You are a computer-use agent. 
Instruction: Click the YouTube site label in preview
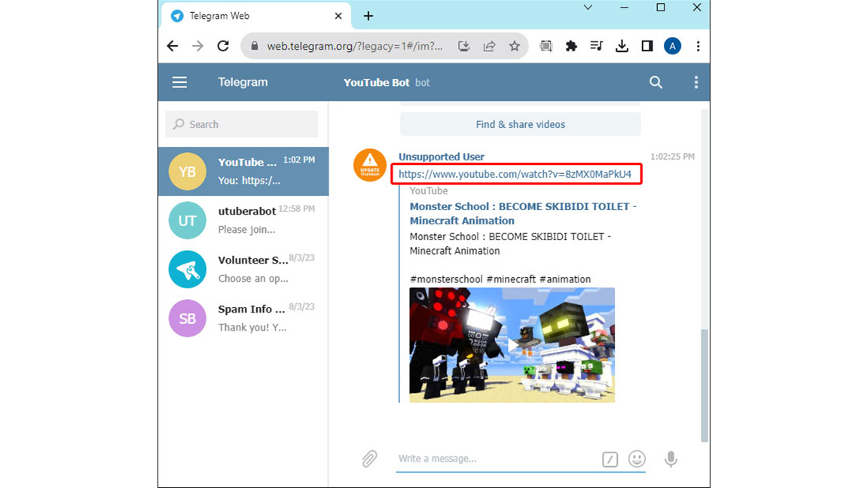click(429, 191)
